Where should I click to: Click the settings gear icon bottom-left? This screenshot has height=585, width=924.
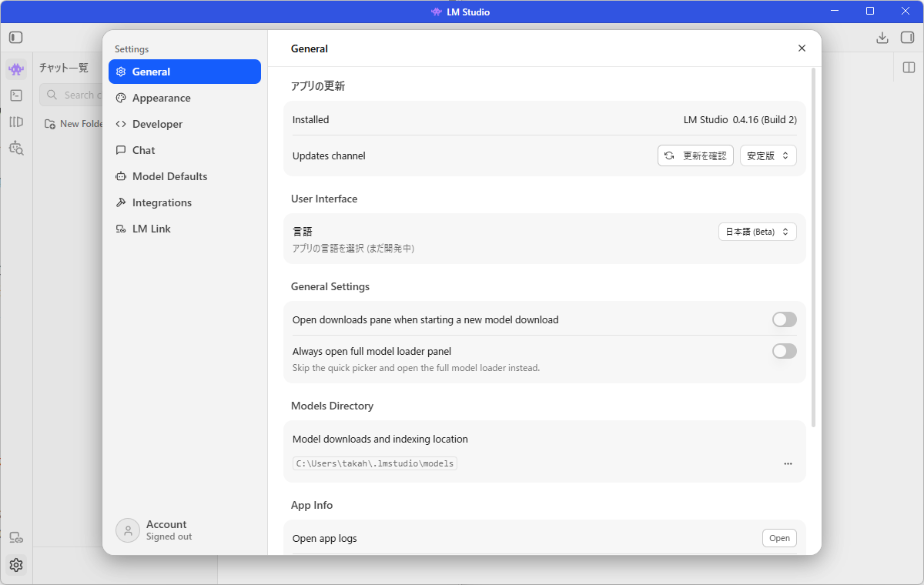click(16, 565)
